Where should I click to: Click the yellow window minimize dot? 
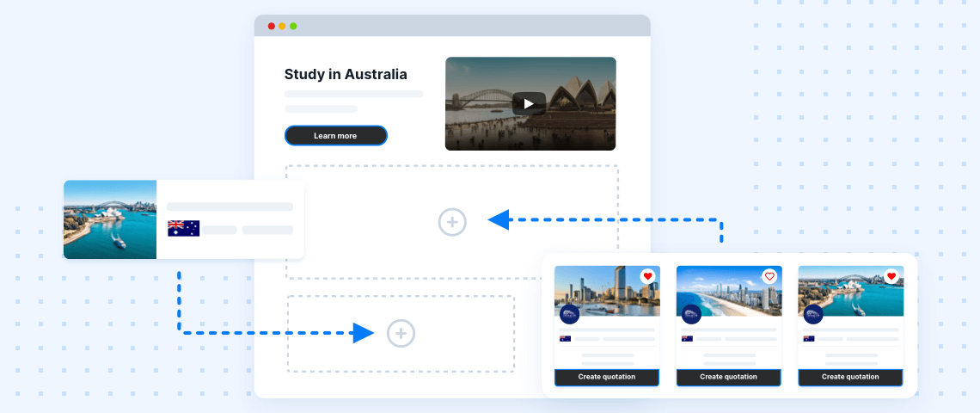tap(282, 27)
